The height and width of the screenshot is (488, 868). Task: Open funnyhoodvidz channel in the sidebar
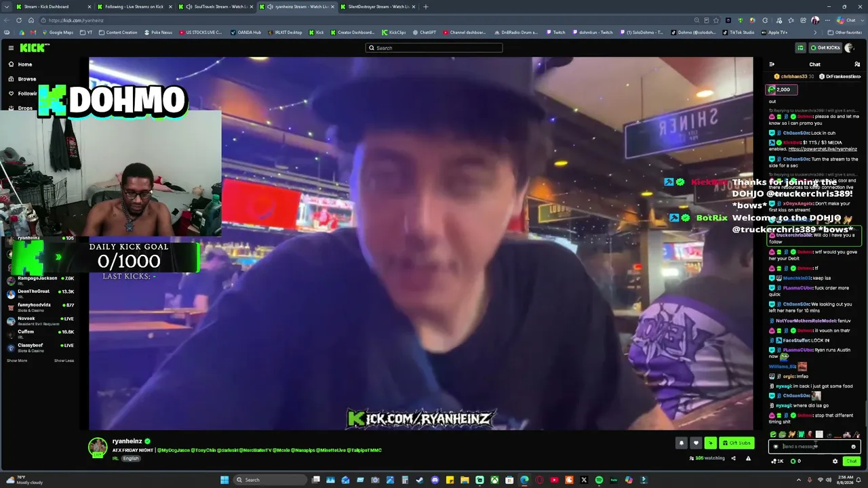click(41, 307)
